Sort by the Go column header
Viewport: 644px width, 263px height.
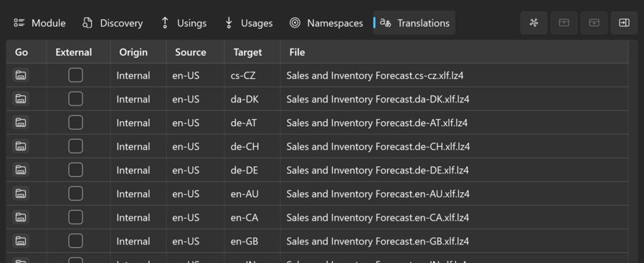click(27, 52)
